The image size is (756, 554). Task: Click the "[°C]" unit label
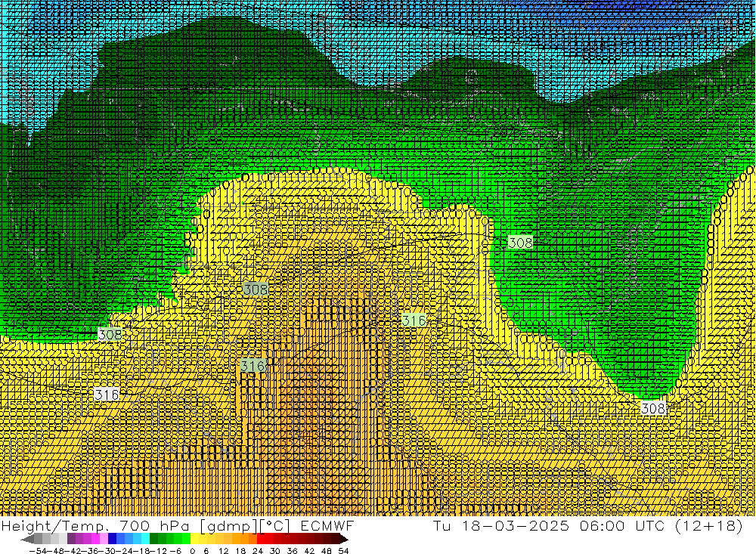(275, 526)
